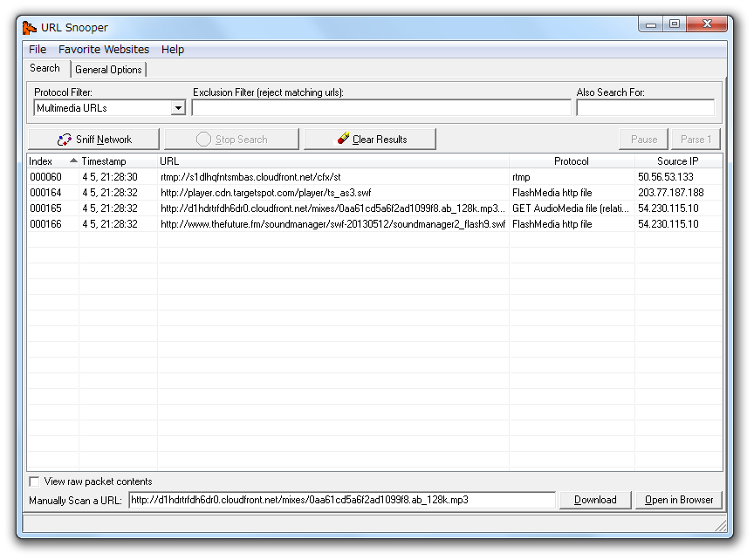Click the GET AudioMedia file protocol cell
The image size is (754, 560).
[571, 208]
